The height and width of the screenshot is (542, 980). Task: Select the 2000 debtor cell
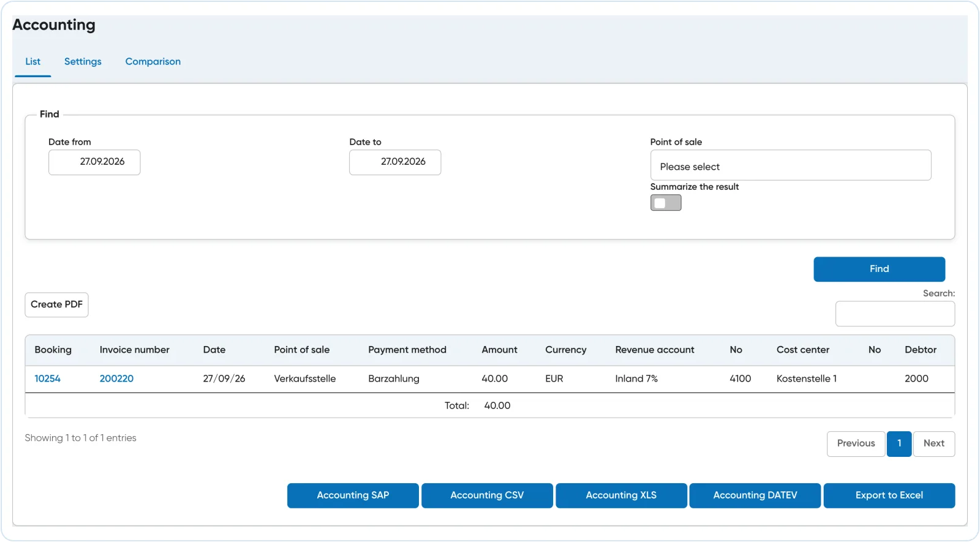coord(917,379)
